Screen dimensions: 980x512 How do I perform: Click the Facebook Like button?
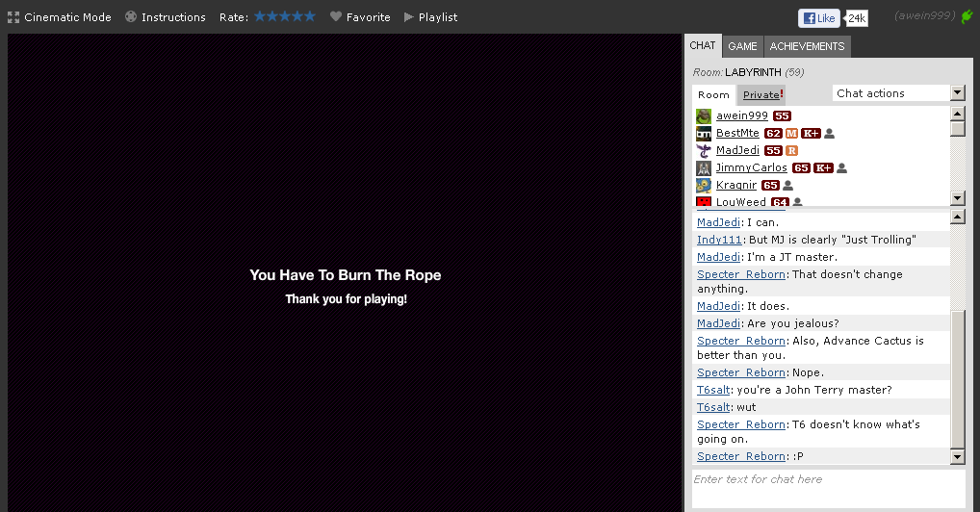click(818, 18)
